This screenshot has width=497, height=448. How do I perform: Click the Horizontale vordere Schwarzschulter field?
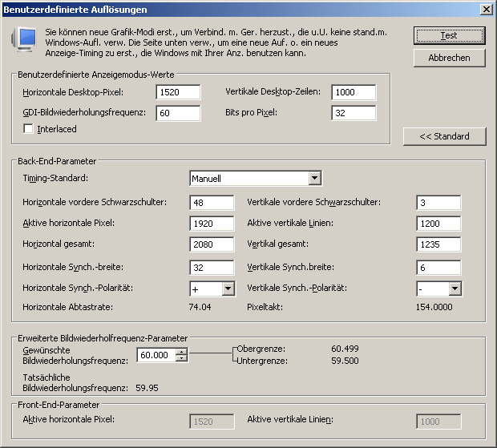[x=212, y=202]
